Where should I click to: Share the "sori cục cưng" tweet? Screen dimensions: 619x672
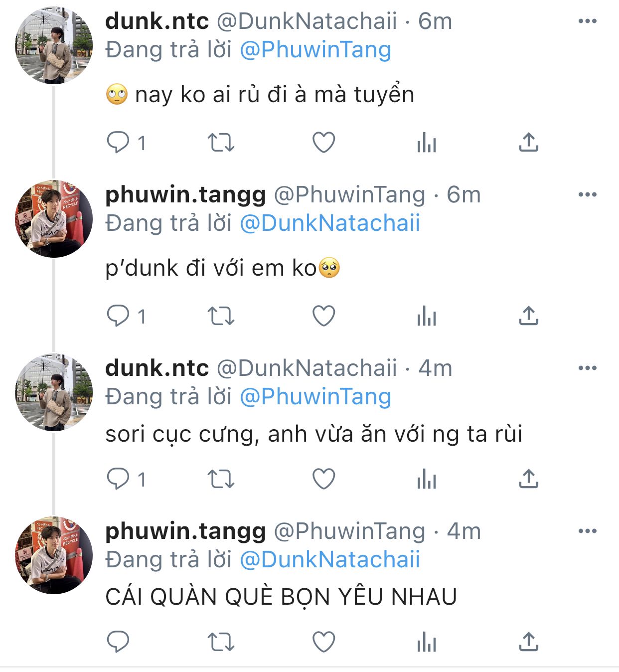pos(528,479)
